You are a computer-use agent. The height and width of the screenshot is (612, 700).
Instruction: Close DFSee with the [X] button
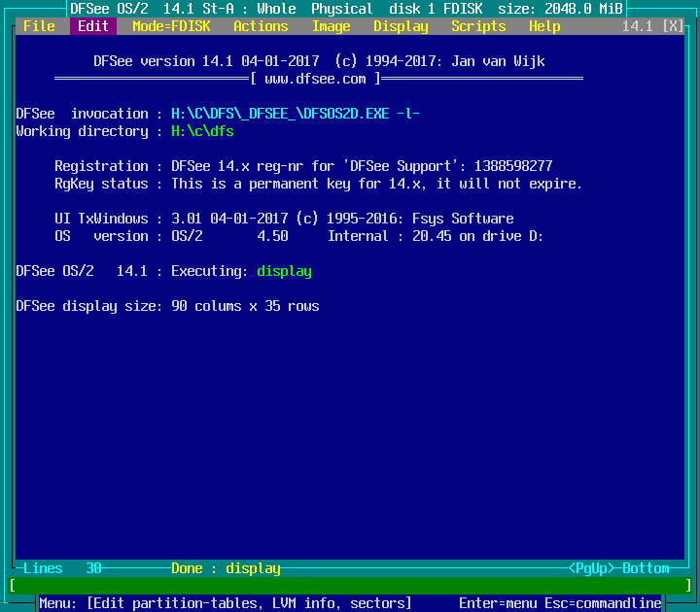(673, 26)
